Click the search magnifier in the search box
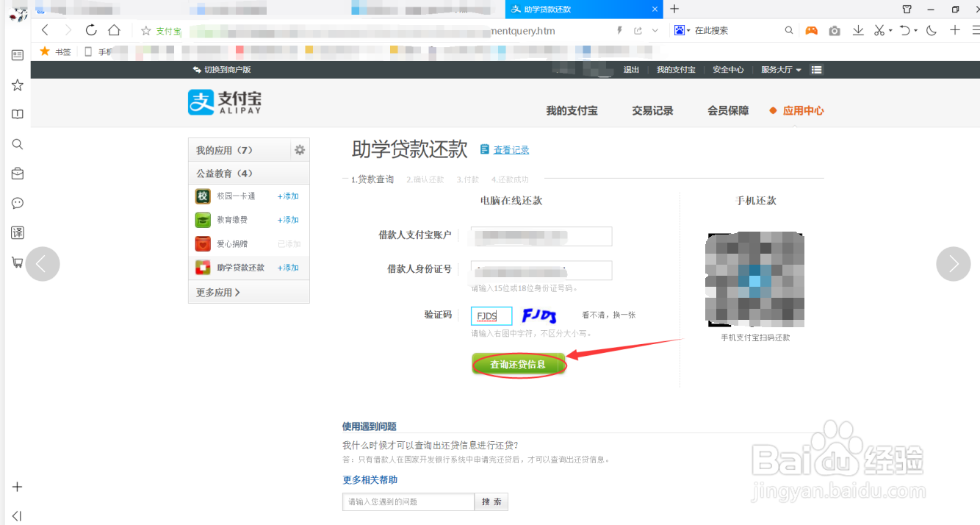The height and width of the screenshot is (525, 980). click(x=789, y=30)
